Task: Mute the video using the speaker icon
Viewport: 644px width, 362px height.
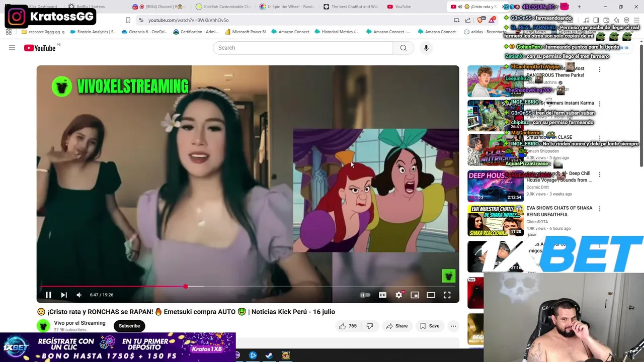Action: pyautogui.click(x=79, y=295)
